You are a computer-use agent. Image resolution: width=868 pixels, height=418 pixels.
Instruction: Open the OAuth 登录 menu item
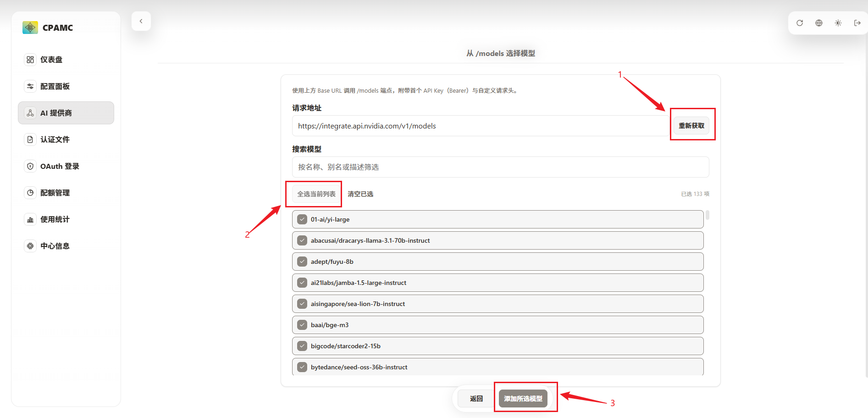tap(60, 166)
